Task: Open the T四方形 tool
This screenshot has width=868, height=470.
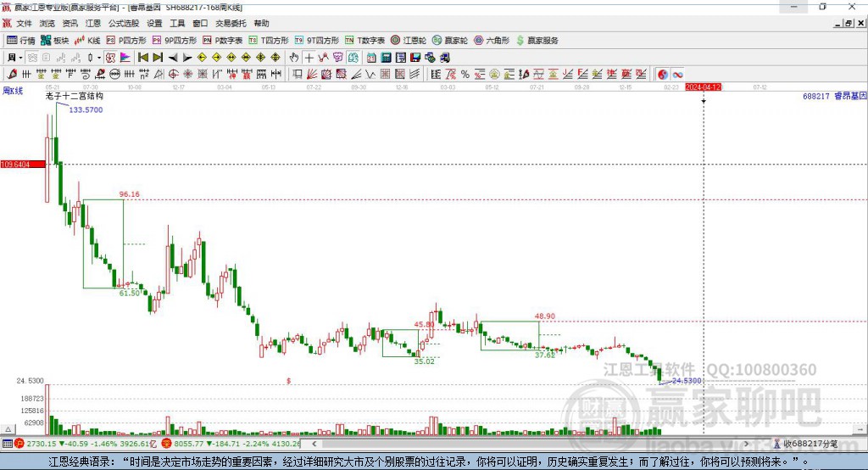Action: pos(269,41)
